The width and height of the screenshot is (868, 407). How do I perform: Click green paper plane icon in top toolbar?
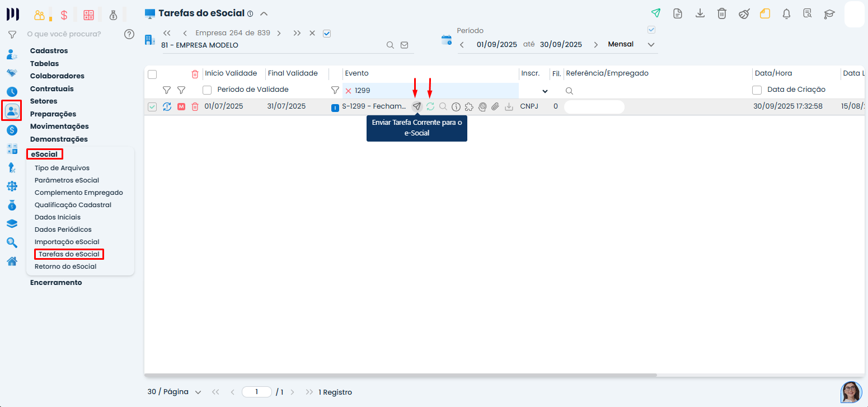point(655,13)
